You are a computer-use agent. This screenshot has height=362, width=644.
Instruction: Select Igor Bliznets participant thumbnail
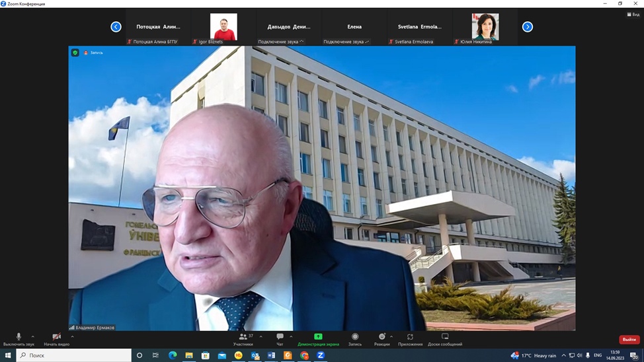(223, 27)
